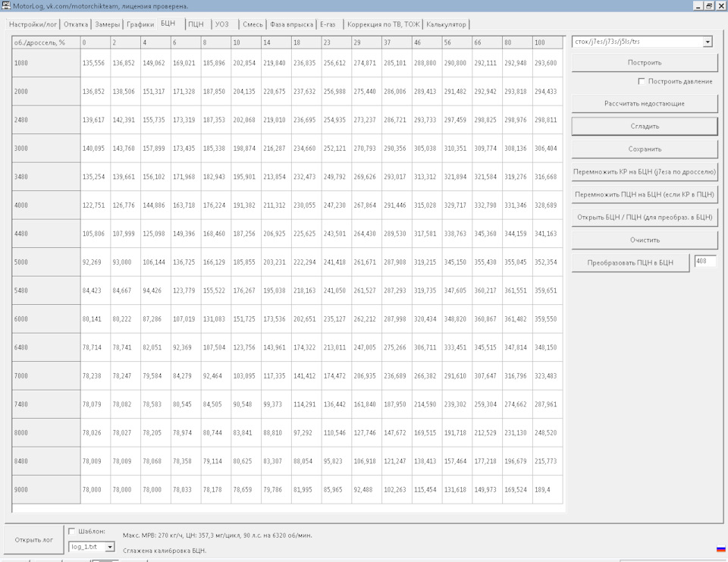The image size is (728, 562).
Task: Select the 1080 RPM row header
Action: (46, 63)
